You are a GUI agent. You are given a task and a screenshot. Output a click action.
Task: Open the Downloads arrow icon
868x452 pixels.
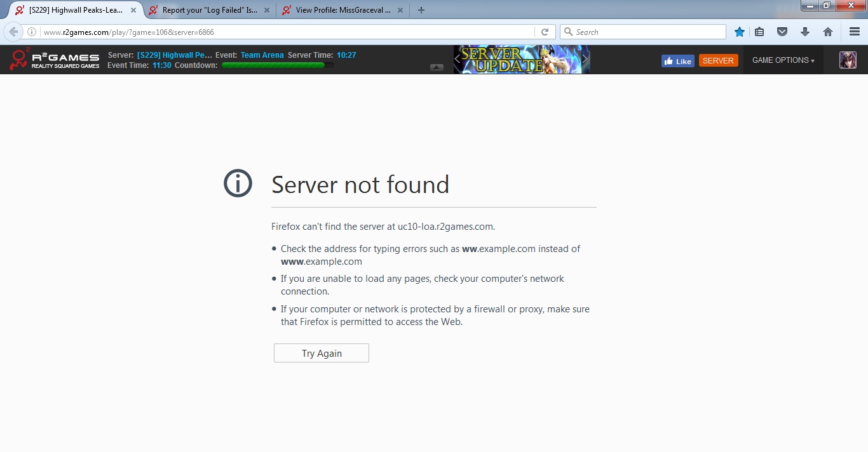(x=805, y=32)
